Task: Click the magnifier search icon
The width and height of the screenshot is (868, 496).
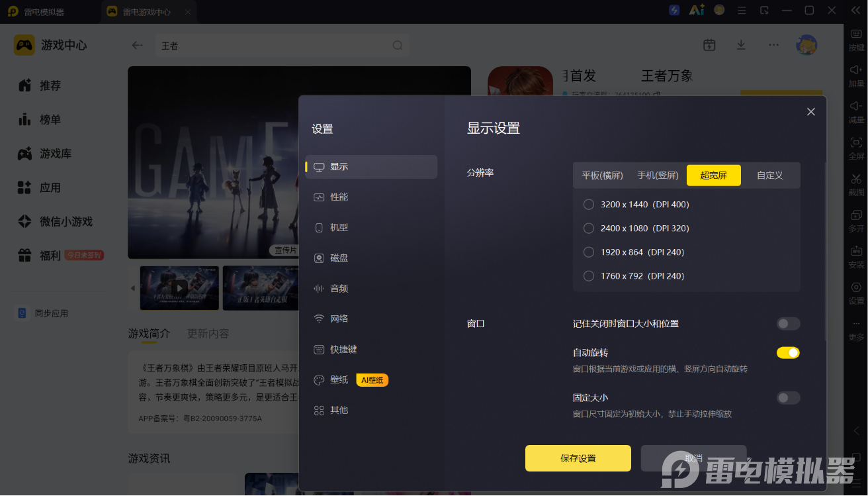Action: tap(398, 46)
